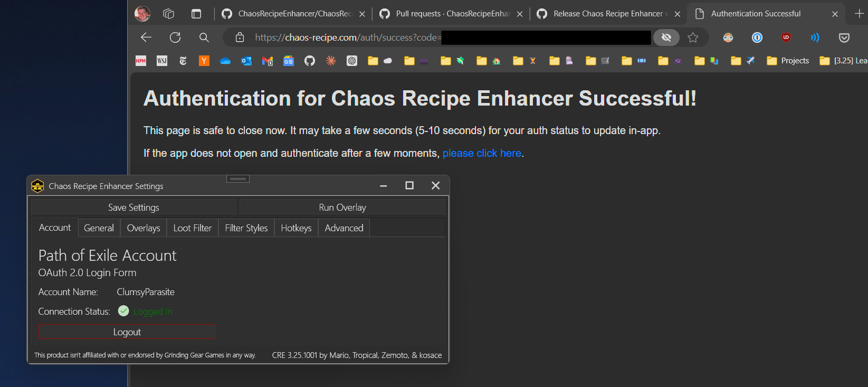This screenshot has width=868, height=387.
Task: Click the Run Overlay button
Action: pyautogui.click(x=342, y=207)
